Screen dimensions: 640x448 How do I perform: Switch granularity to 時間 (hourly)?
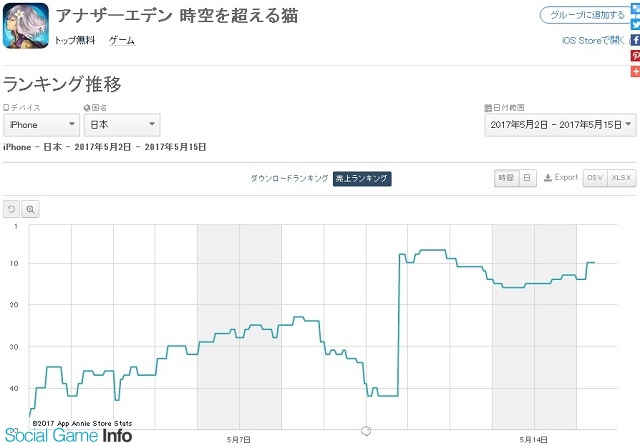pyautogui.click(x=506, y=178)
